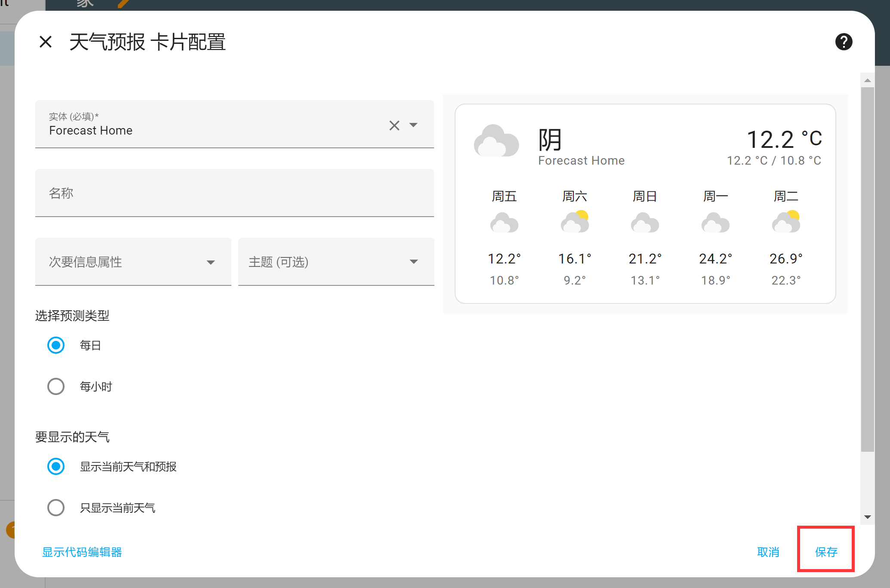
Task: Click the vertical scrollbar thumb in dialog
Action: pyautogui.click(x=867, y=269)
